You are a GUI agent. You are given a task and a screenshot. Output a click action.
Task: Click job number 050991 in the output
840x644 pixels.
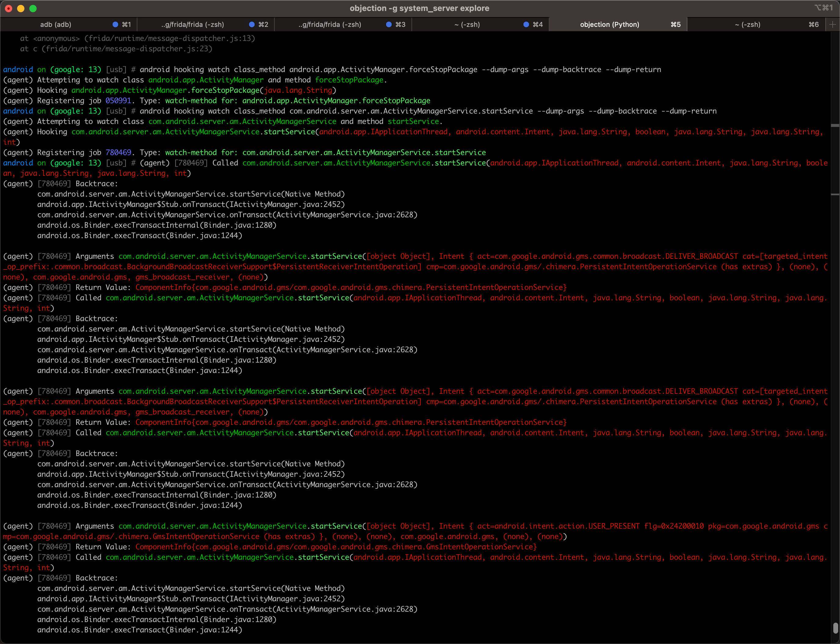118,101
